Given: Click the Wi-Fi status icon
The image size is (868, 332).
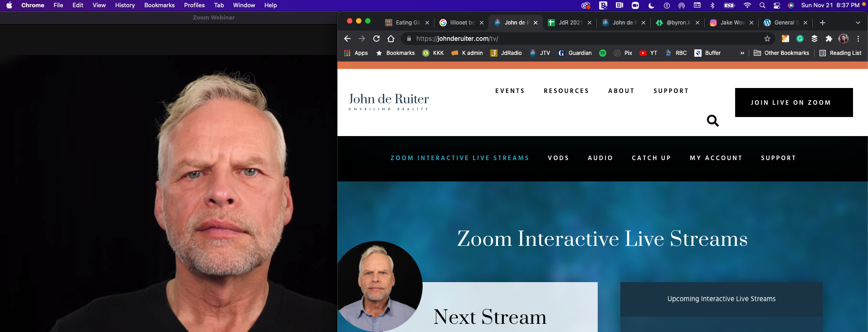Looking at the screenshot, I should pyautogui.click(x=747, y=5).
